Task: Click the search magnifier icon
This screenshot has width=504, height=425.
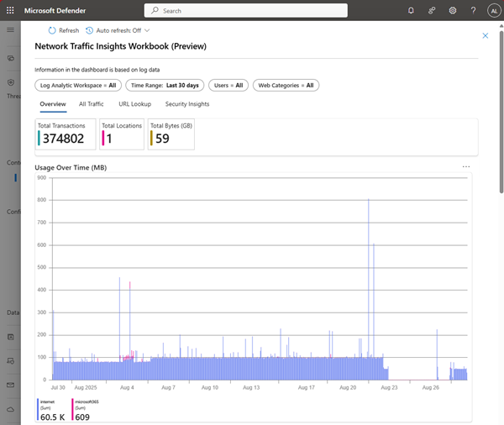Action: [155, 10]
